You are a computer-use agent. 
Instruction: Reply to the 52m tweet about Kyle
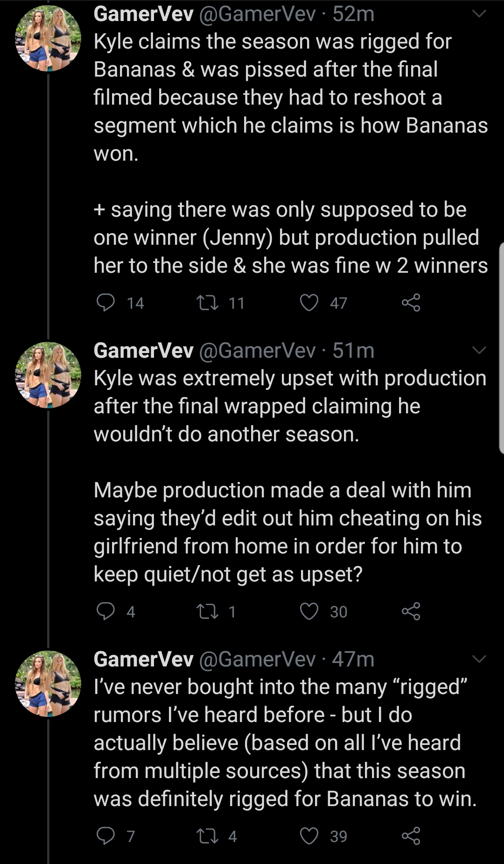pos(105,303)
